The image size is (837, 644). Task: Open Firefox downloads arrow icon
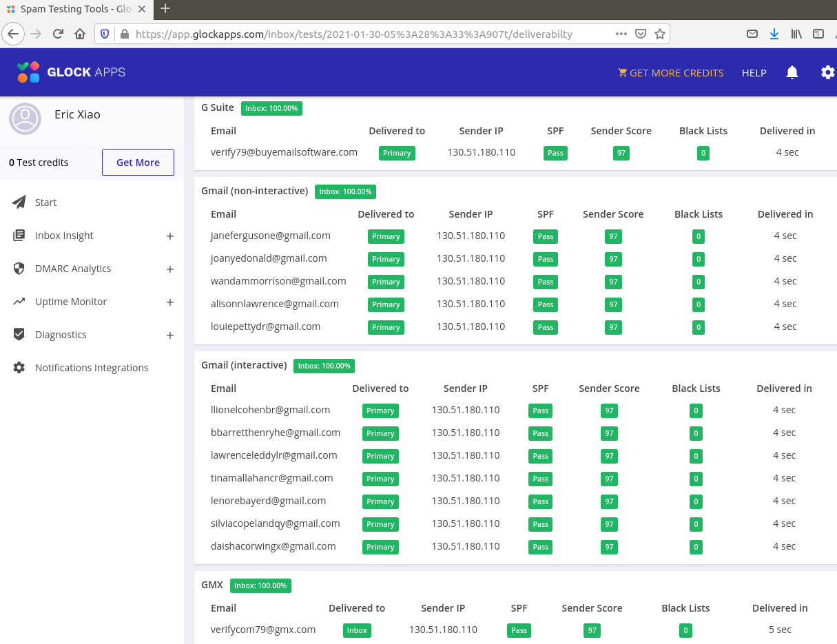click(774, 34)
